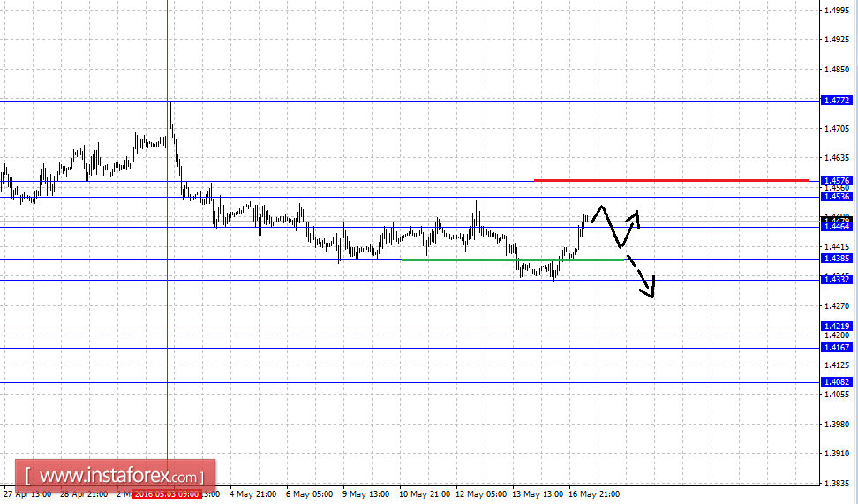Screen dimensions: 858x504
Task: Click the 10 May 21:00 time label
Action: point(425,494)
